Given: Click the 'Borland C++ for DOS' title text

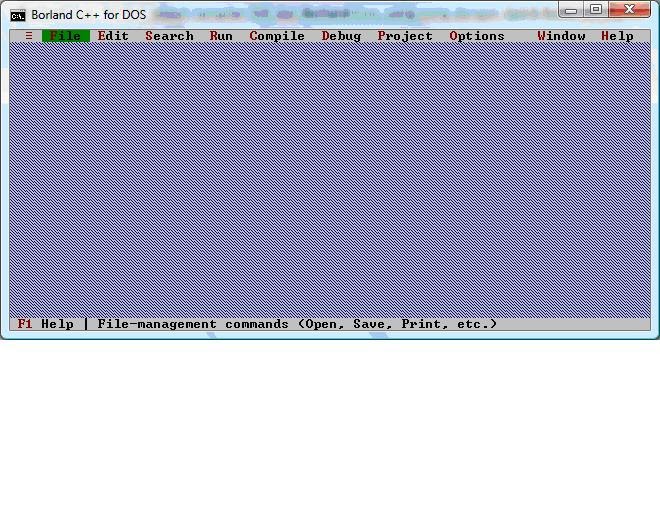Looking at the screenshot, I should point(88,15).
